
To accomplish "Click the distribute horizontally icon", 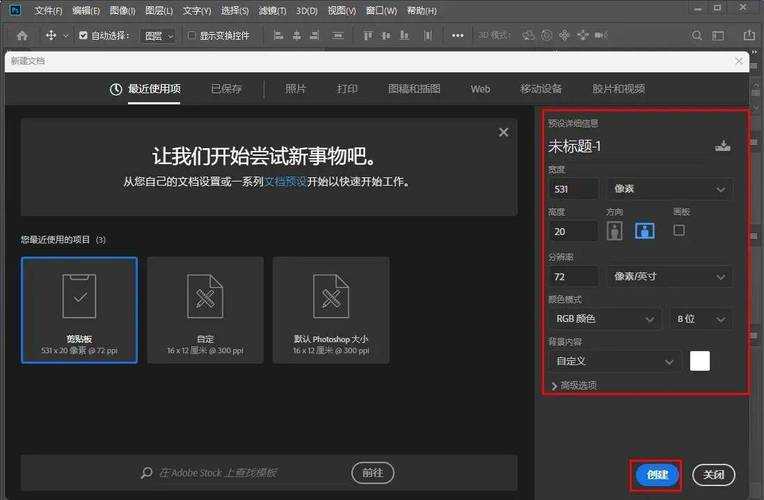I will (x=338, y=35).
